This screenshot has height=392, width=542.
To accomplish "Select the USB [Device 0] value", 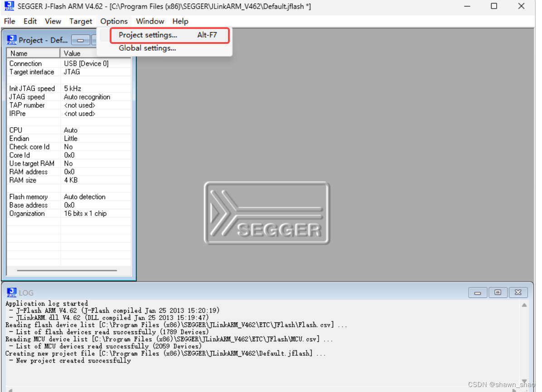I will pyautogui.click(x=86, y=63).
